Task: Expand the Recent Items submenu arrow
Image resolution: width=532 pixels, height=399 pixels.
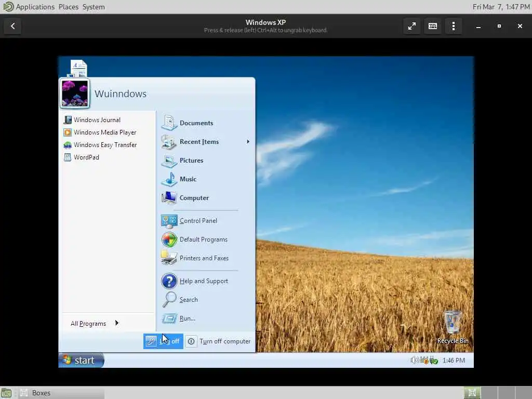Action: pyautogui.click(x=248, y=142)
